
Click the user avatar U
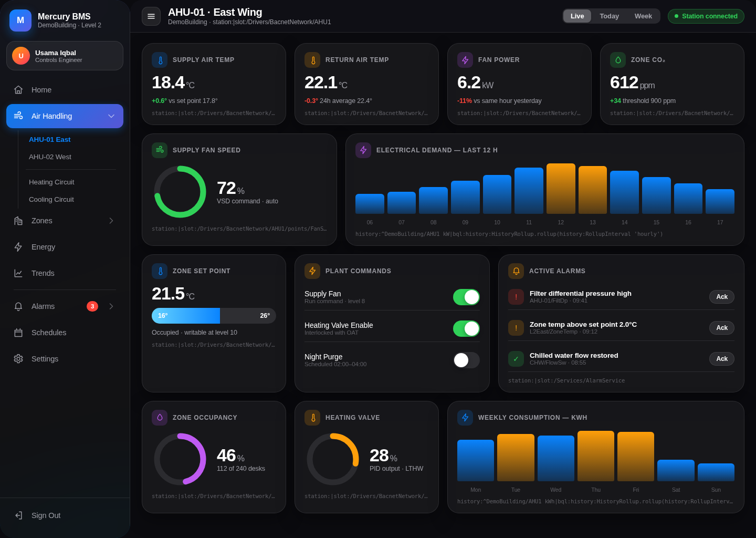click(21, 56)
